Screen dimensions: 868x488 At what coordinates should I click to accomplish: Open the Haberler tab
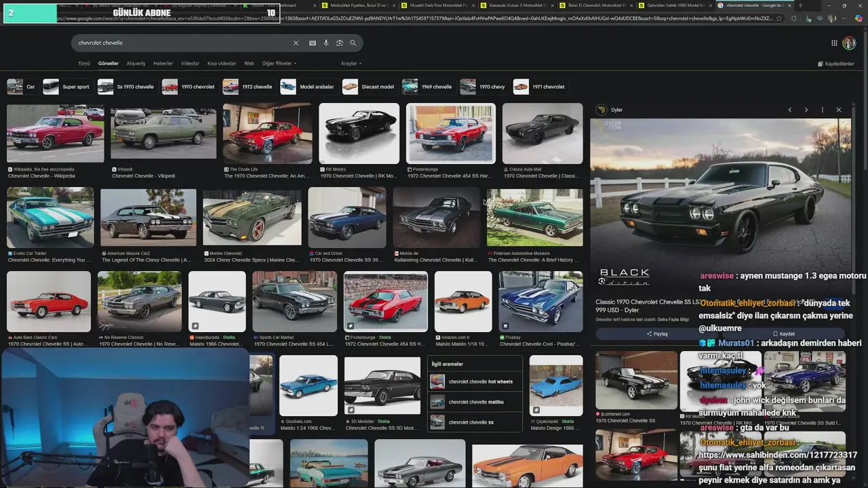163,63
